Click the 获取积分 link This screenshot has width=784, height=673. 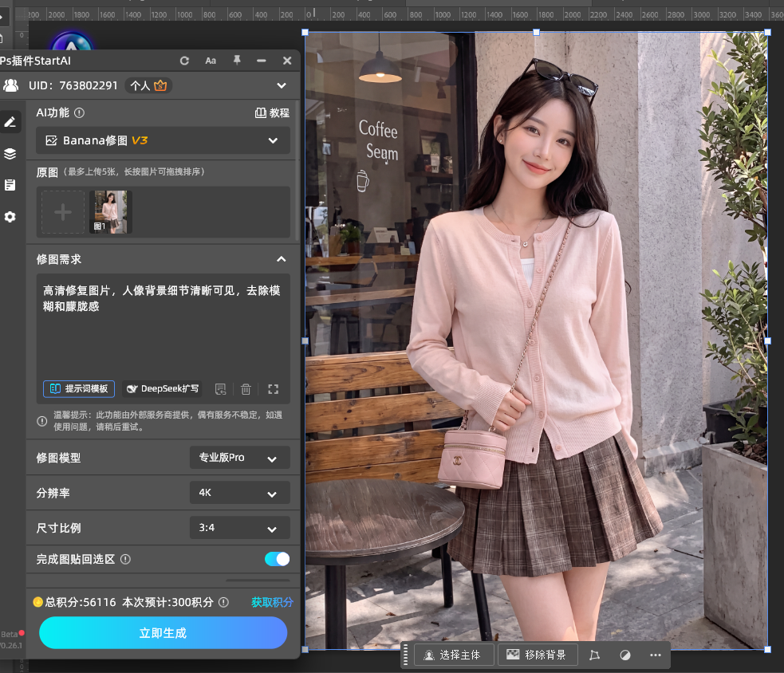pyautogui.click(x=272, y=602)
